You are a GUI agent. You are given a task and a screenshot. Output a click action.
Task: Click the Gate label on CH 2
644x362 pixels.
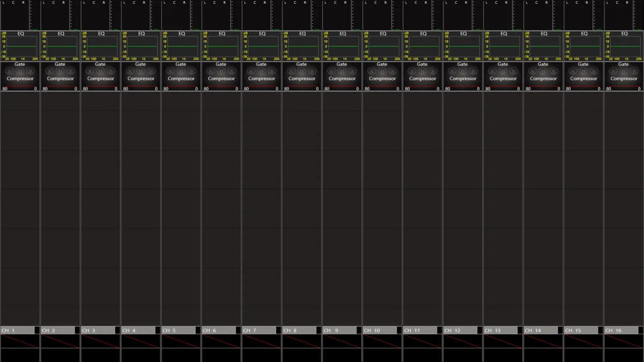pyautogui.click(x=60, y=64)
